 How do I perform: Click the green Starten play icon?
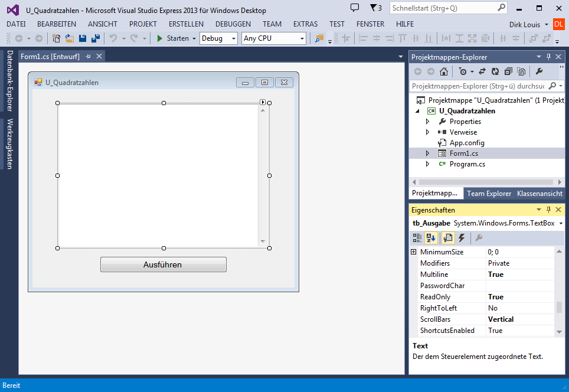[x=160, y=38]
